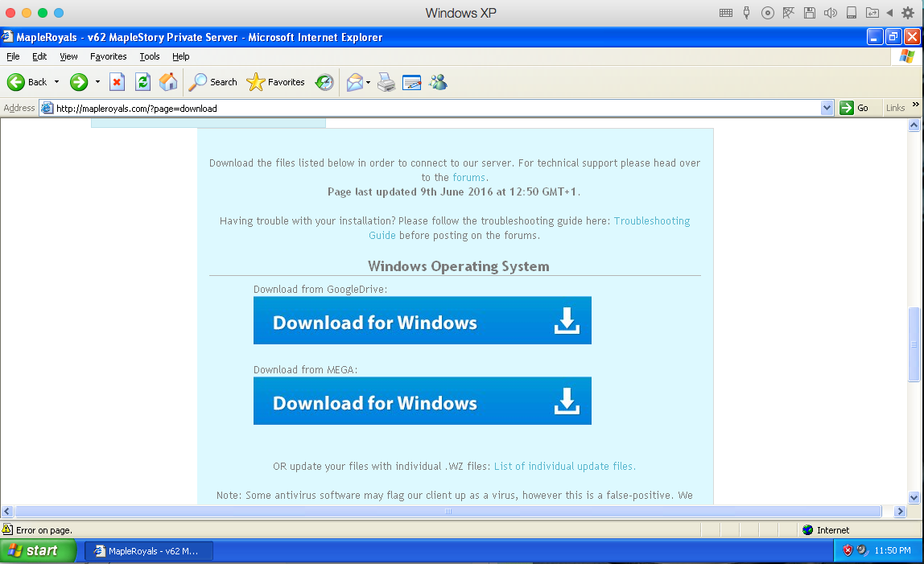Expand the Address bar dropdown list

[827, 108]
